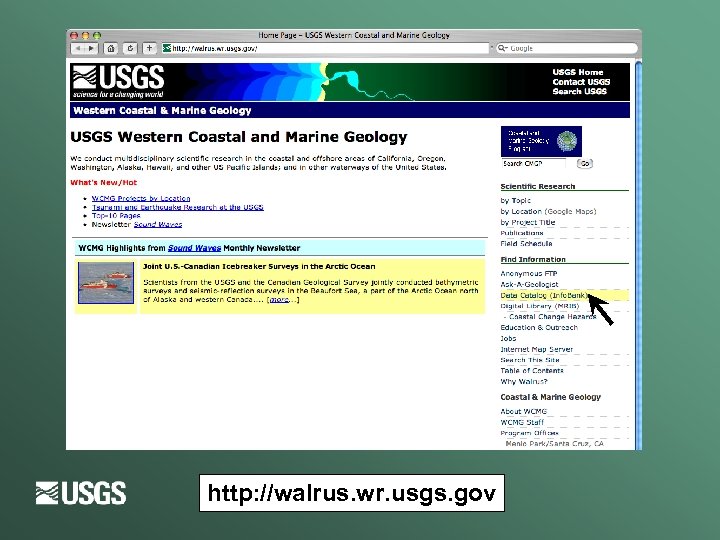Click the address bar URL field
The image size is (720, 540).
[325, 48]
